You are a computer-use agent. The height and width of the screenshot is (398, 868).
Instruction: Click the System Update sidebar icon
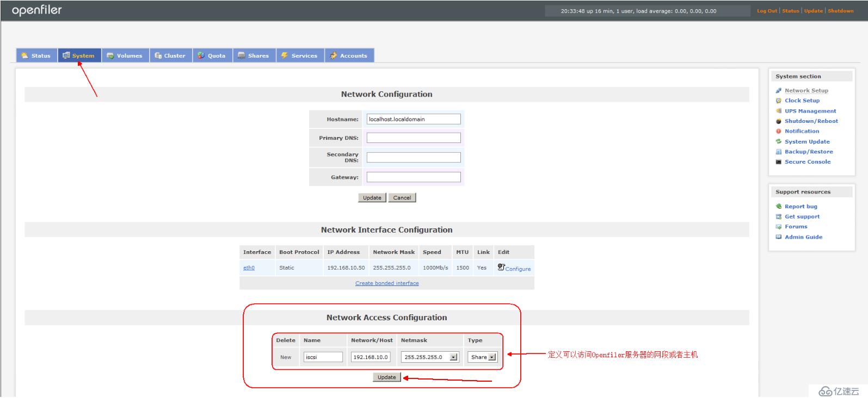coord(779,141)
